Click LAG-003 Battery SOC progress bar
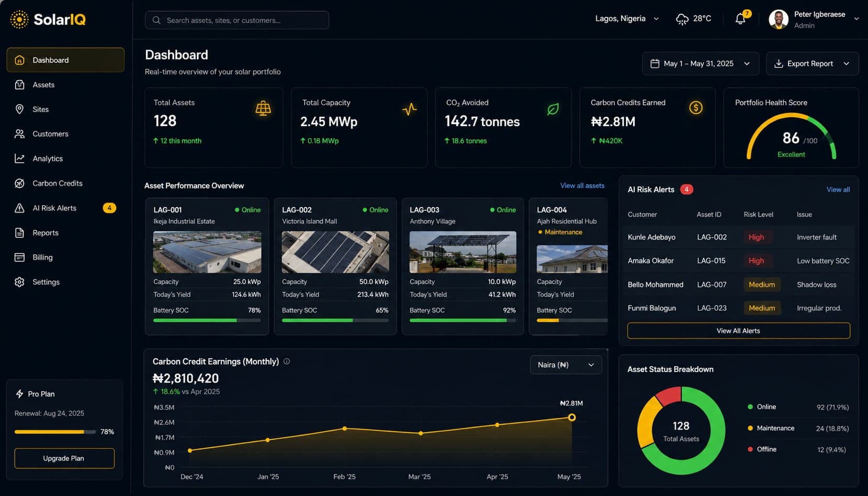868x496 pixels. 463,320
